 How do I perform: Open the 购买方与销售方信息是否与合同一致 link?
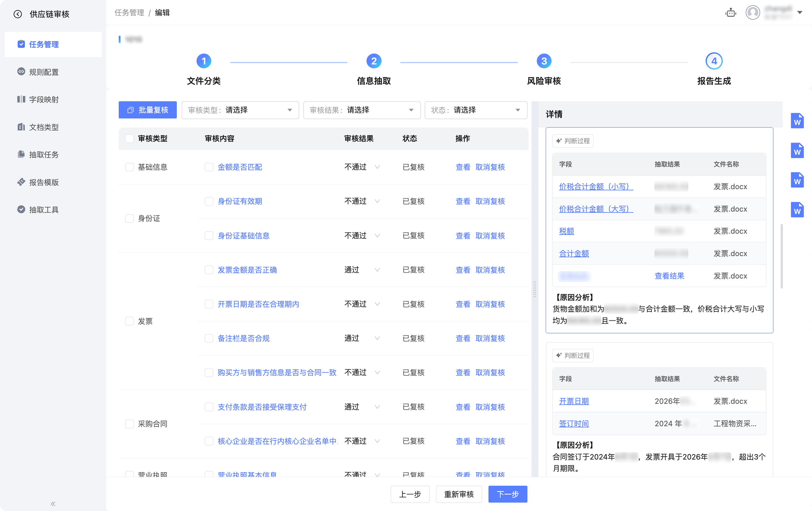pos(277,373)
